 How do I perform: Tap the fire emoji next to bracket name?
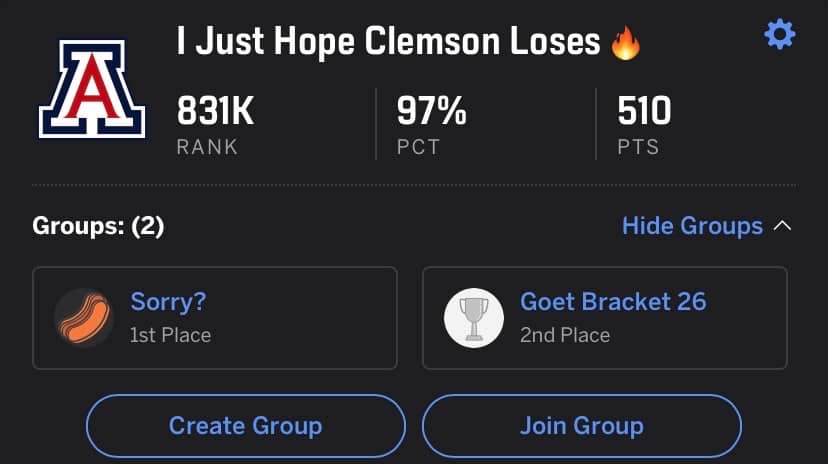(626, 43)
